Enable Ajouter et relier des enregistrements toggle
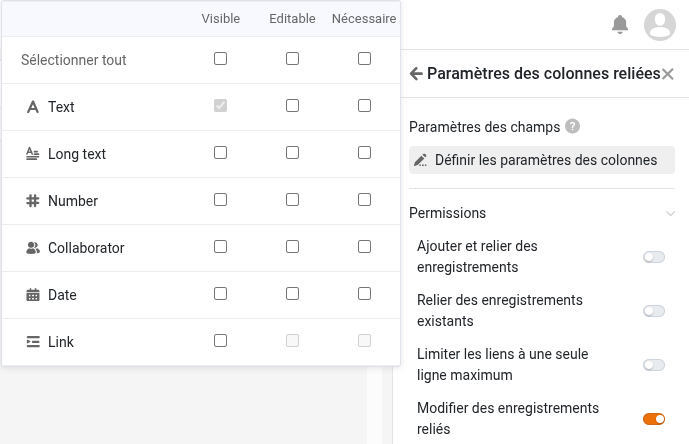The width and height of the screenshot is (689, 444). tap(654, 257)
